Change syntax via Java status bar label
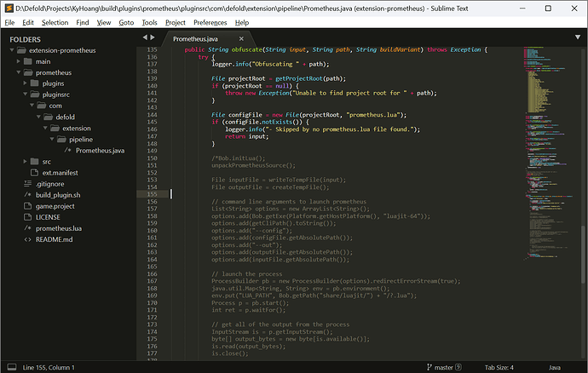The width and height of the screenshot is (588, 373). point(555,367)
